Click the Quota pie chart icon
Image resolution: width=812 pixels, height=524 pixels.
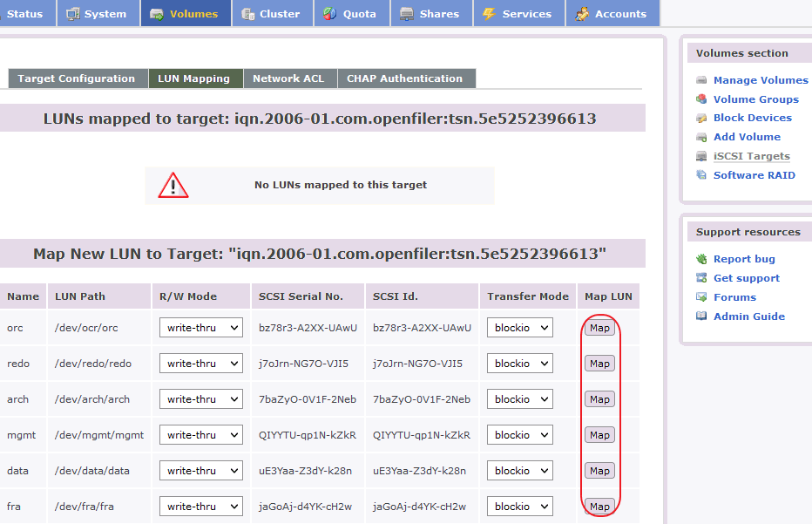[x=330, y=14]
